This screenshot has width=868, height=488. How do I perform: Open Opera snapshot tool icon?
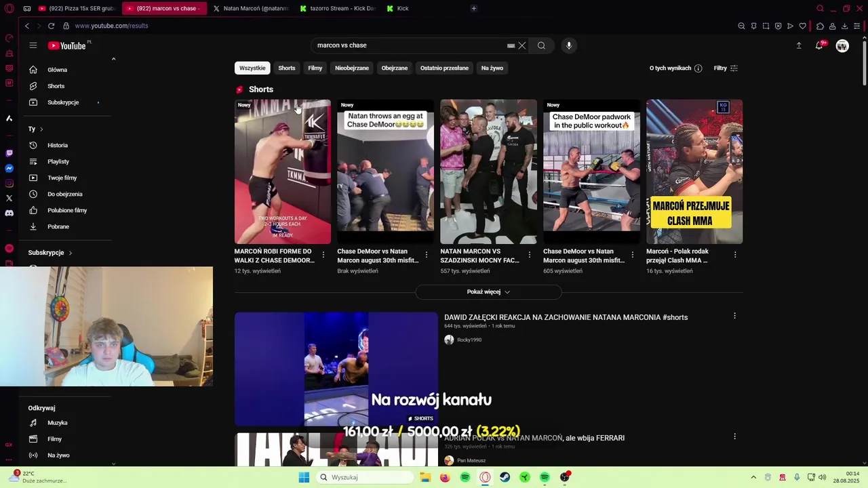[x=766, y=26]
